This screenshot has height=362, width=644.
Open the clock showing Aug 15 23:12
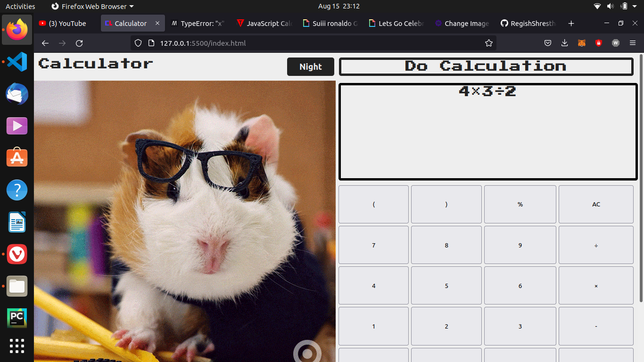(x=339, y=7)
